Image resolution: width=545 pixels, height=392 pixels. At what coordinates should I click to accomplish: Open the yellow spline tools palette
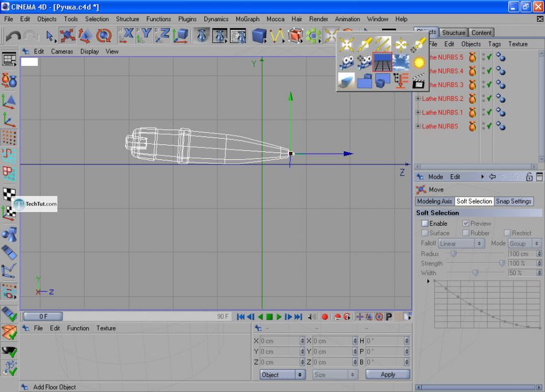click(x=277, y=36)
